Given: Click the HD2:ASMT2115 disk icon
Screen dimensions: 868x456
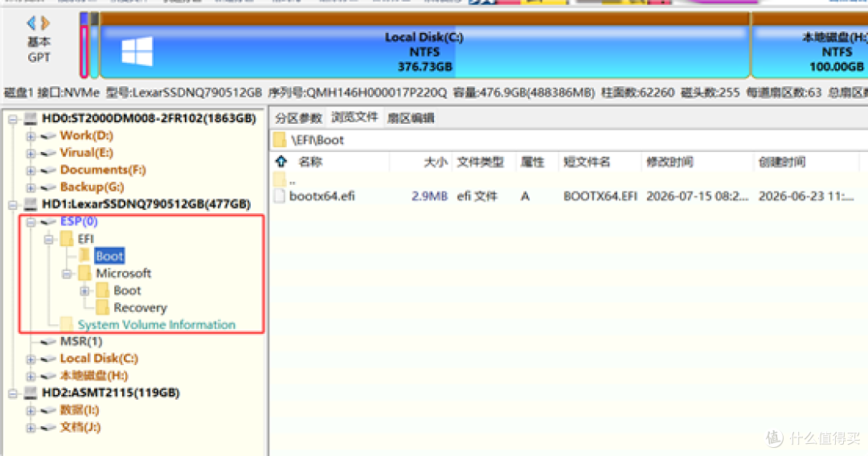Looking at the screenshot, I should [x=31, y=392].
